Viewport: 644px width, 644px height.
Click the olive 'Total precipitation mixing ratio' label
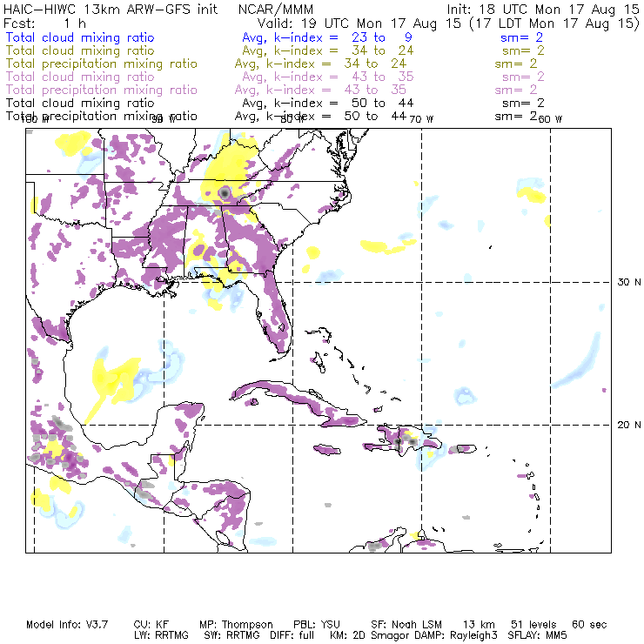(x=102, y=64)
